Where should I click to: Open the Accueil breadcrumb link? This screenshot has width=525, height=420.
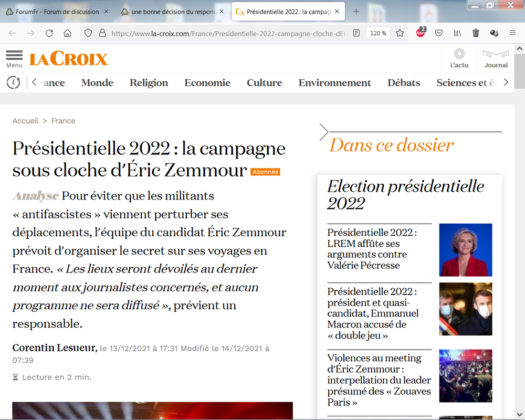25,120
